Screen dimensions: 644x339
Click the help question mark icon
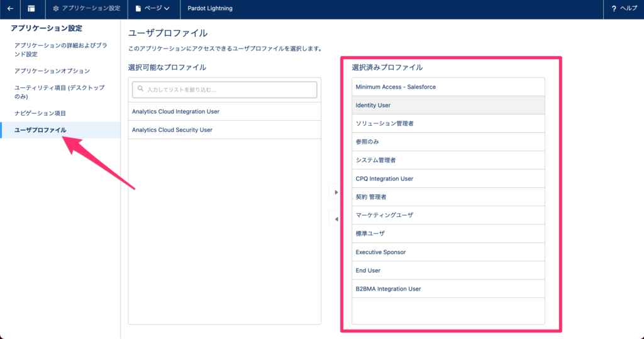coord(614,9)
